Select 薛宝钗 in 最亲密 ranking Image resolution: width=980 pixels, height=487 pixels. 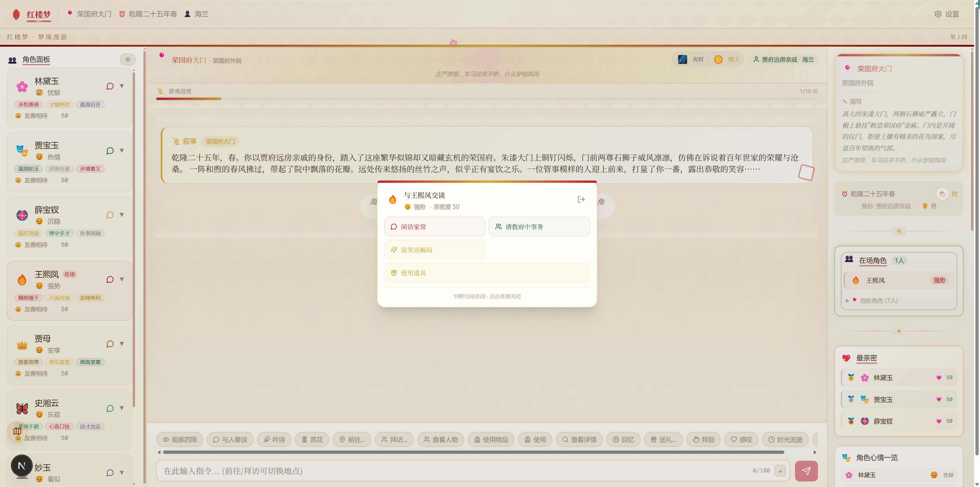(899, 421)
